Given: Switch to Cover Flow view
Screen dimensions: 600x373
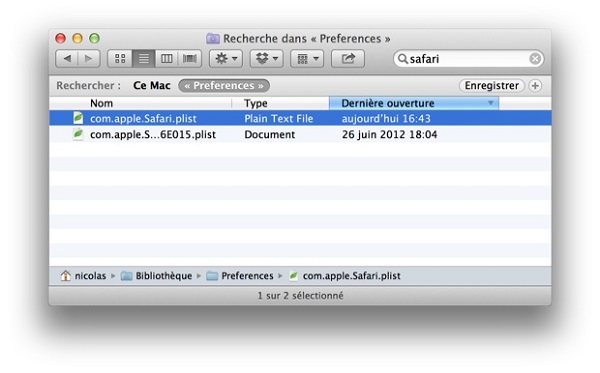Looking at the screenshot, I should (190, 59).
